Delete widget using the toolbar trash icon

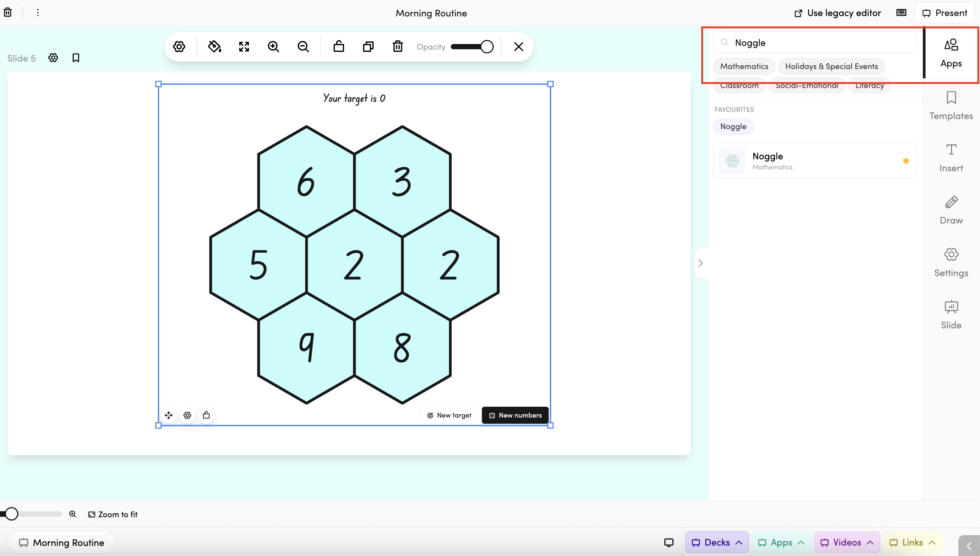point(397,47)
